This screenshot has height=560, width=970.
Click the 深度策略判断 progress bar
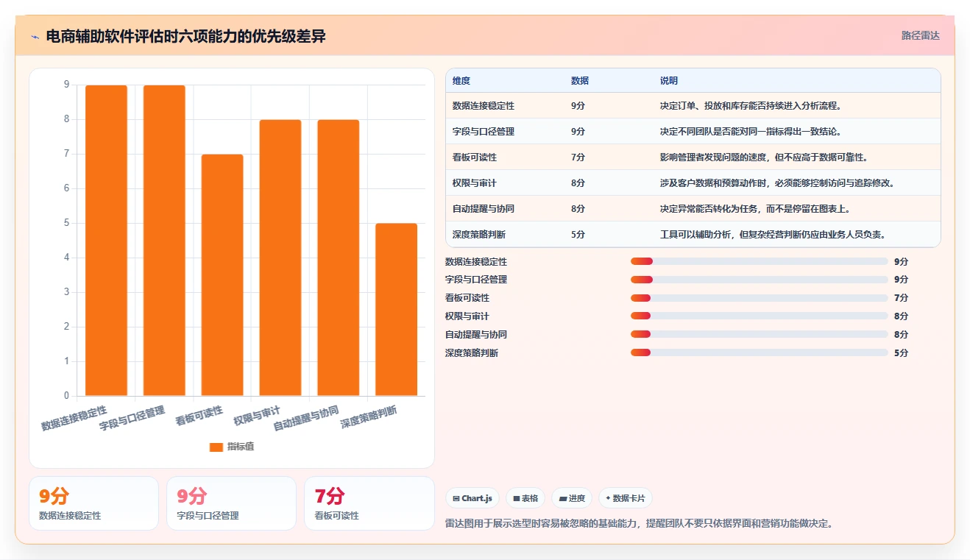pyautogui.click(x=760, y=353)
